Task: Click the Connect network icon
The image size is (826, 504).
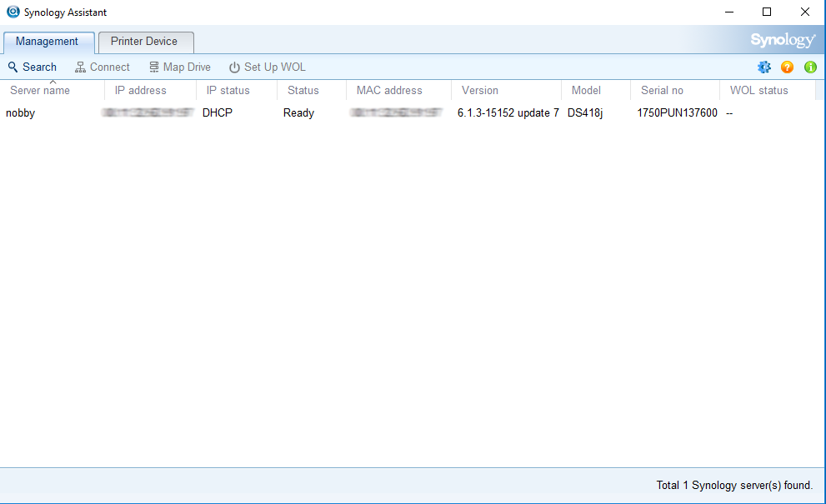Action: (80, 67)
